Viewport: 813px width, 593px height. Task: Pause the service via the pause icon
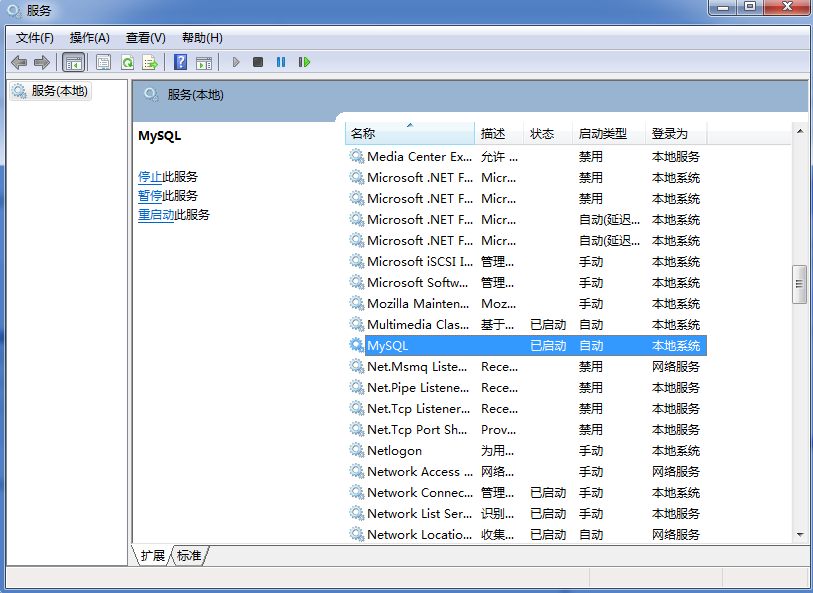tap(280, 62)
